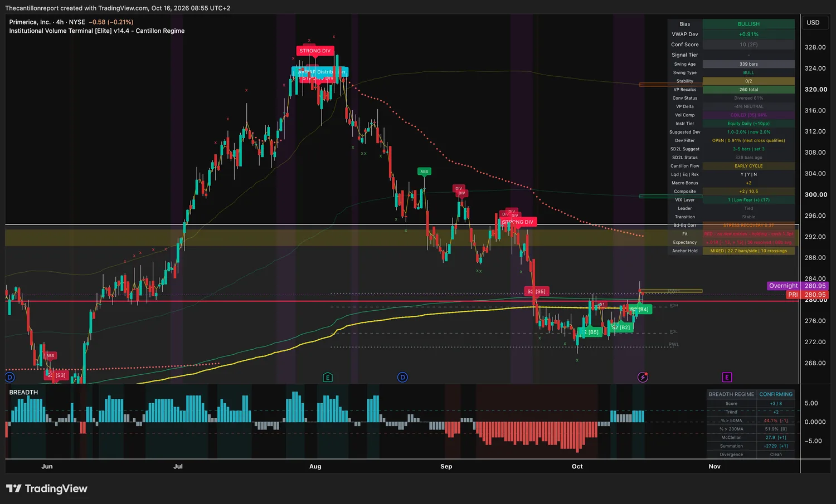Click the S2 [B2] green signal label
Image resolution: width=836 pixels, height=504 pixels.
621,327
